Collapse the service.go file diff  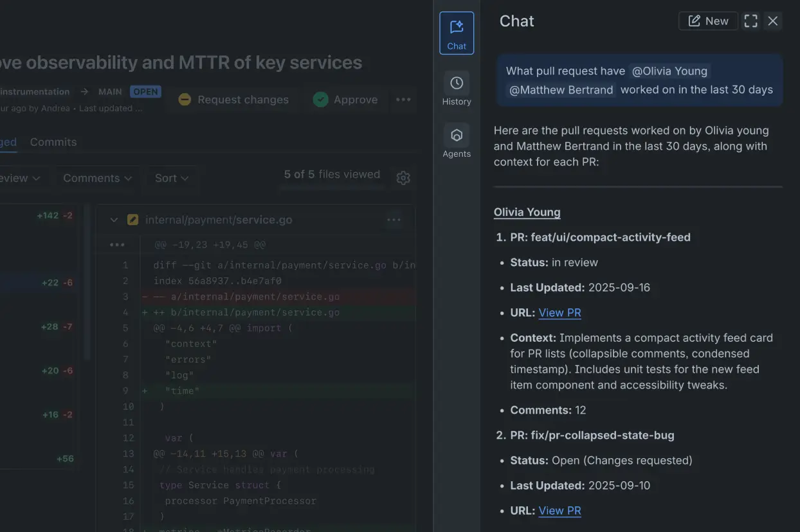[x=114, y=220]
